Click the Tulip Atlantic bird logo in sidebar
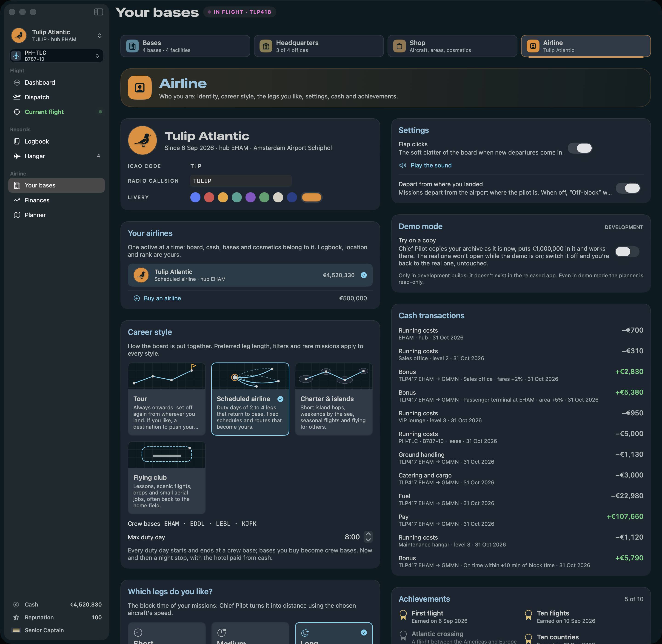662x644 pixels. pos(19,35)
